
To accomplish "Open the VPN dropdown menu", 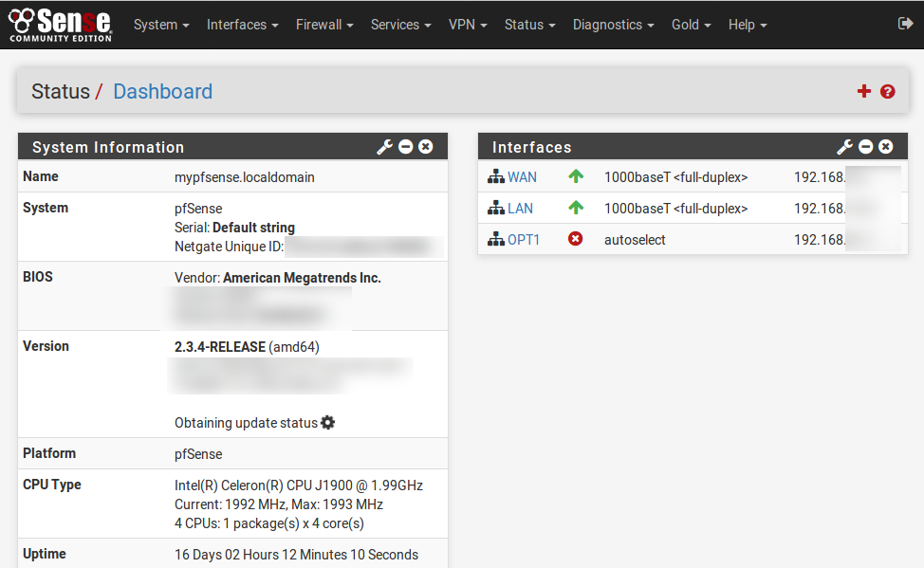I will (468, 25).
